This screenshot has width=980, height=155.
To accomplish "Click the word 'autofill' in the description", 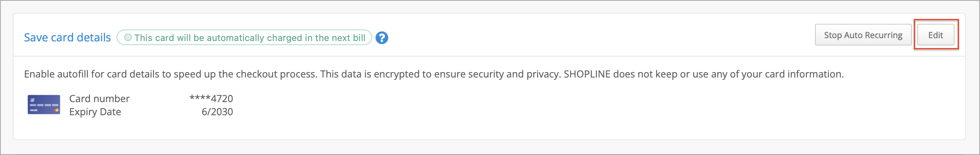I will pyautogui.click(x=73, y=74).
